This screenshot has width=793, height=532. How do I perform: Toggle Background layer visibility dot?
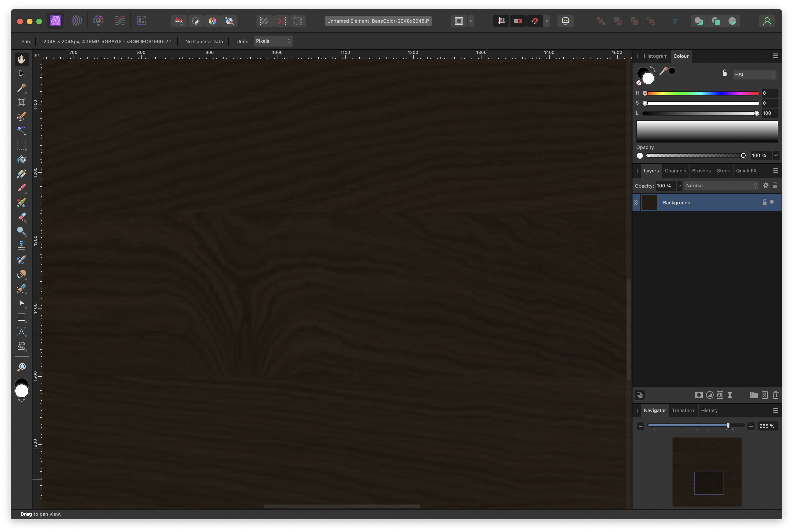[772, 202]
